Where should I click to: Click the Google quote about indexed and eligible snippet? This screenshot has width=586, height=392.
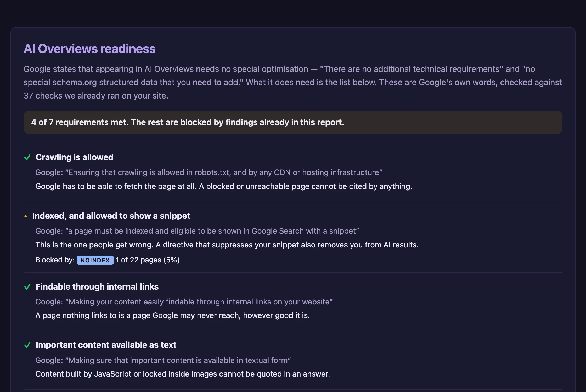pyautogui.click(x=197, y=231)
